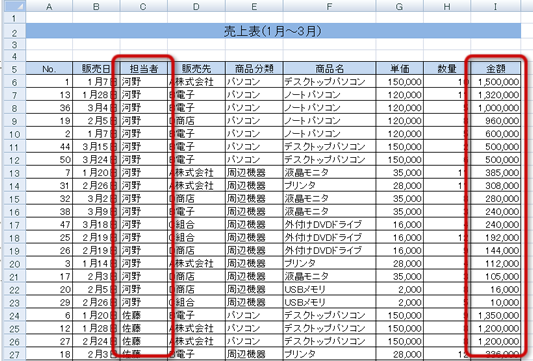This screenshot has height=361, width=533.
Task: Select row 1 header
Action: pos(14,18)
